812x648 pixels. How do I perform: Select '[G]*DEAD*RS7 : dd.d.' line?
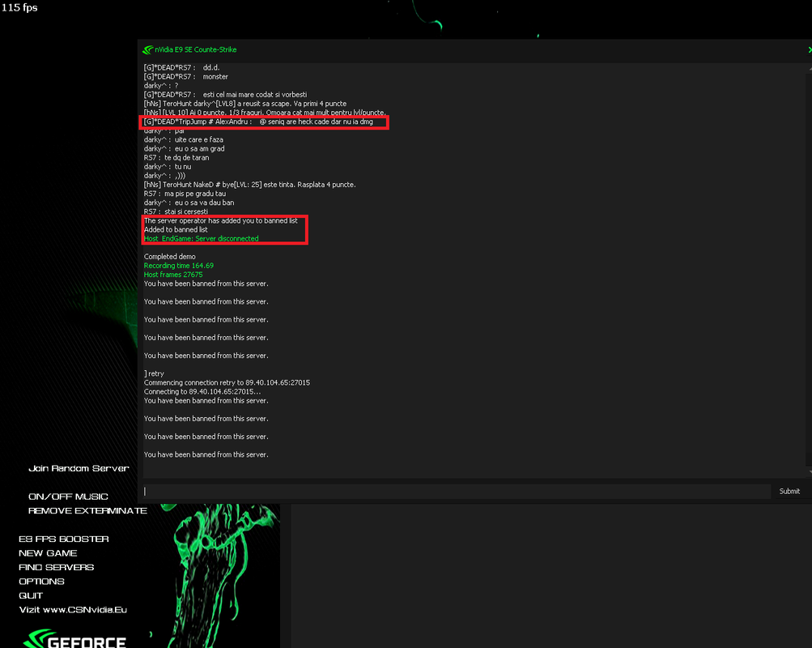(x=182, y=68)
